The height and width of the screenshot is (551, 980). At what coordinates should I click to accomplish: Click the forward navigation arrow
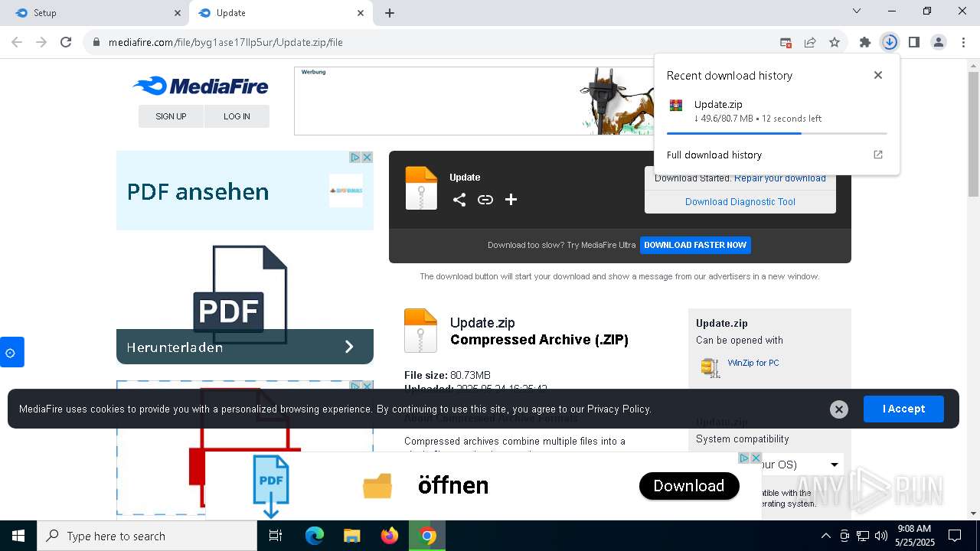[41, 42]
